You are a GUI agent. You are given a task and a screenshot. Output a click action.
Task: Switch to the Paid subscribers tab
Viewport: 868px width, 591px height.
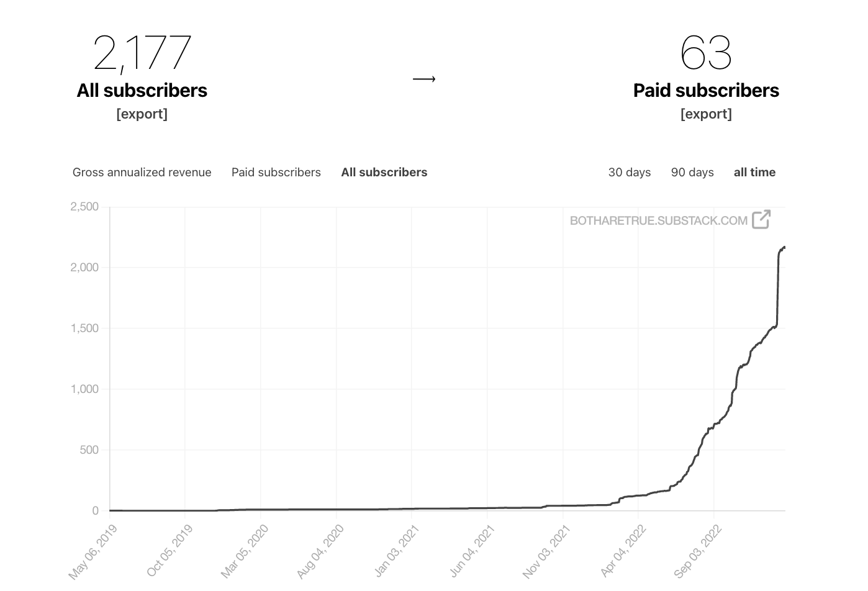pos(276,172)
